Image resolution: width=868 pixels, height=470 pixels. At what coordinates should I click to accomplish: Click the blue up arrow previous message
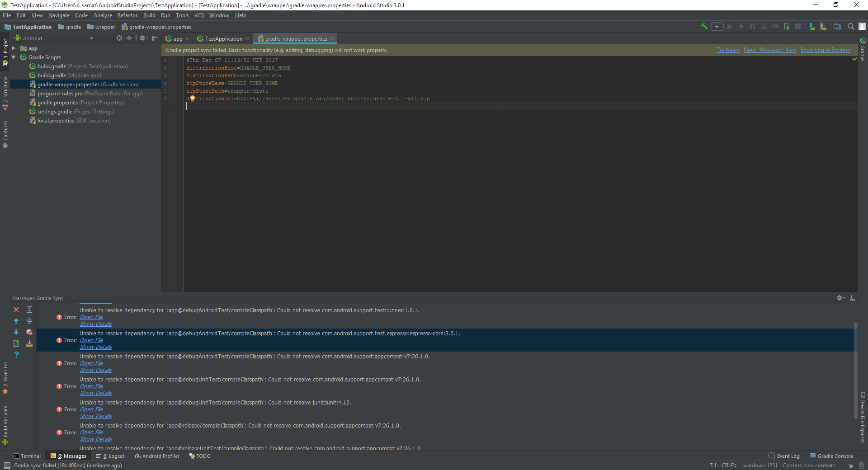tap(16, 321)
